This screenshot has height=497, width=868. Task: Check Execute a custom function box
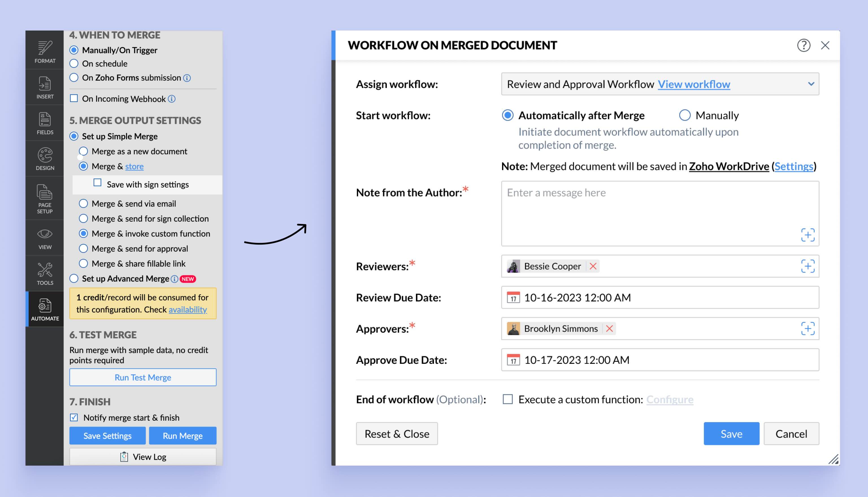point(507,399)
